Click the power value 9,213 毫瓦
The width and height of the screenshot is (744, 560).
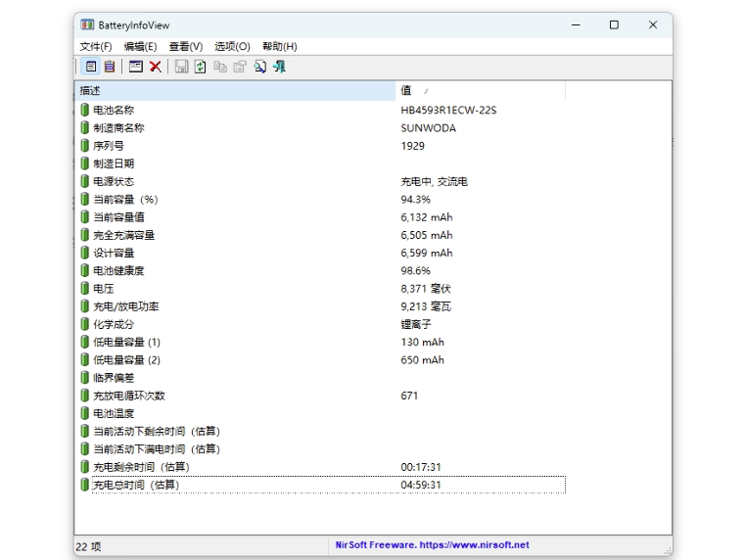pyautogui.click(x=426, y=306)
